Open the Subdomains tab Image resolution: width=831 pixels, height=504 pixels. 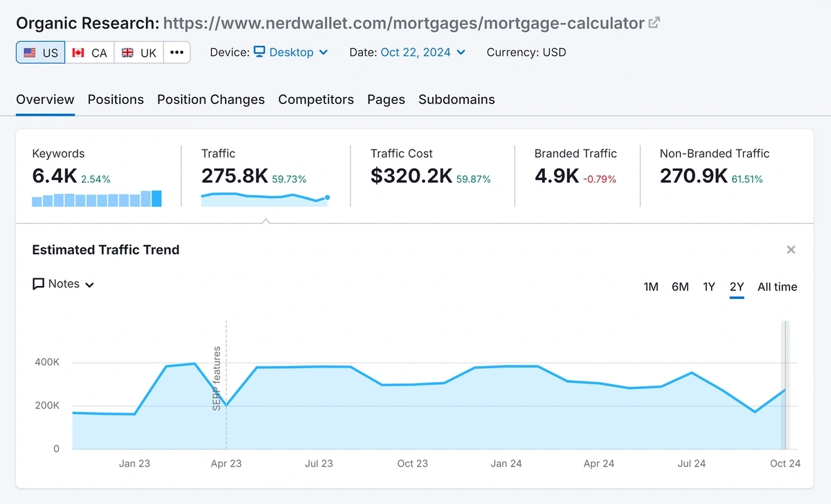(x=456, y=99)
